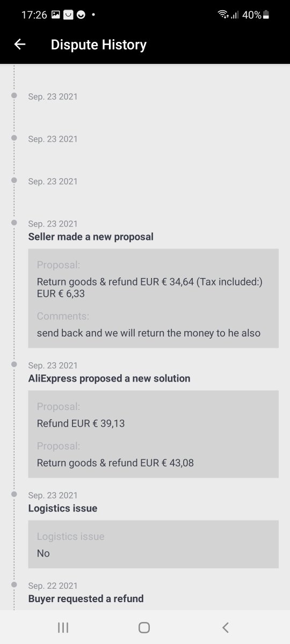The height and width of the screenshot is (644, 290).
Task: Tap the Logistics issue 'No' box
Action: coord(153,544)
